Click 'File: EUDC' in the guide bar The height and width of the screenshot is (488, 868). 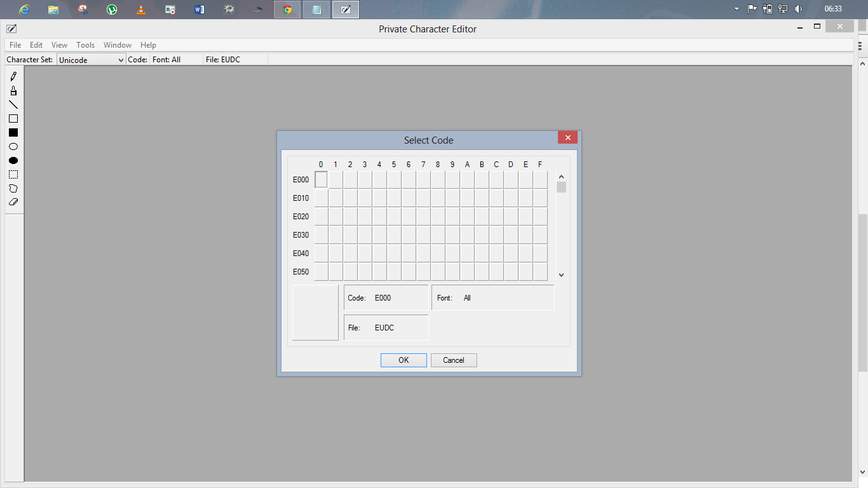[x=223, y=60]
